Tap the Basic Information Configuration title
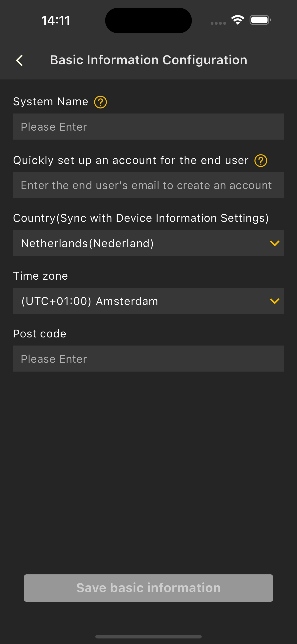The image size is (297, 644). click(148, 60)
